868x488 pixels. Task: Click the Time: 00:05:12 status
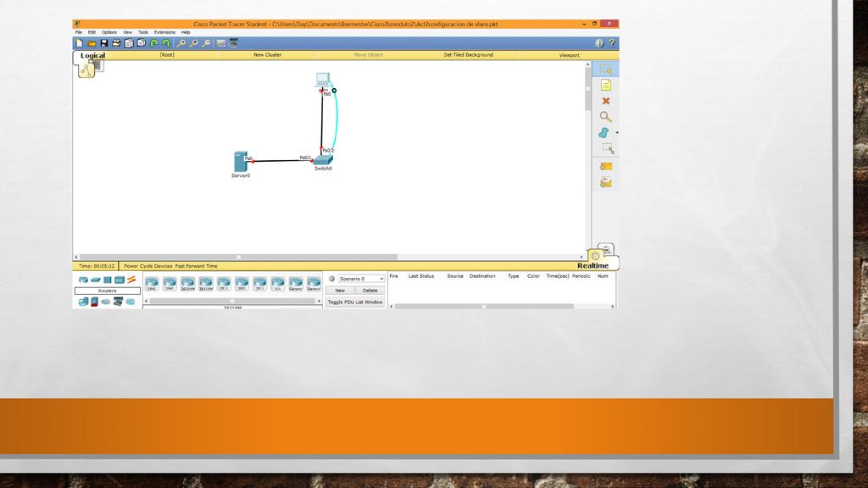[x=97, y=266]
